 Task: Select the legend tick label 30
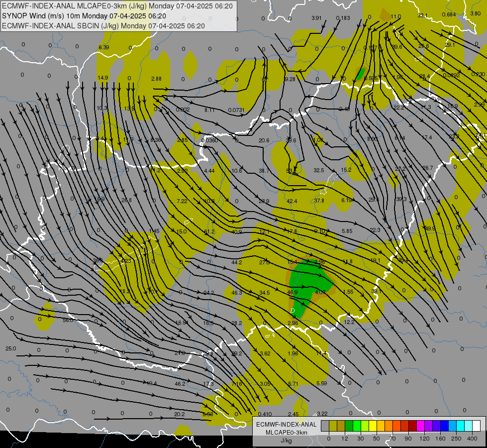point(360,439)
